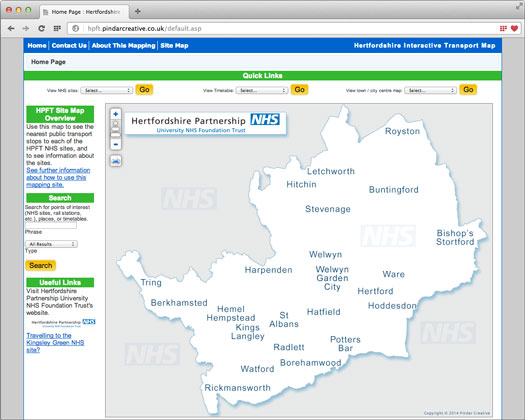This screenshot has height=420, width=525.
Task: Toggle fullscreen with the diagonal arrows icon
Action: pyautogui.click(x=519, y=6)
